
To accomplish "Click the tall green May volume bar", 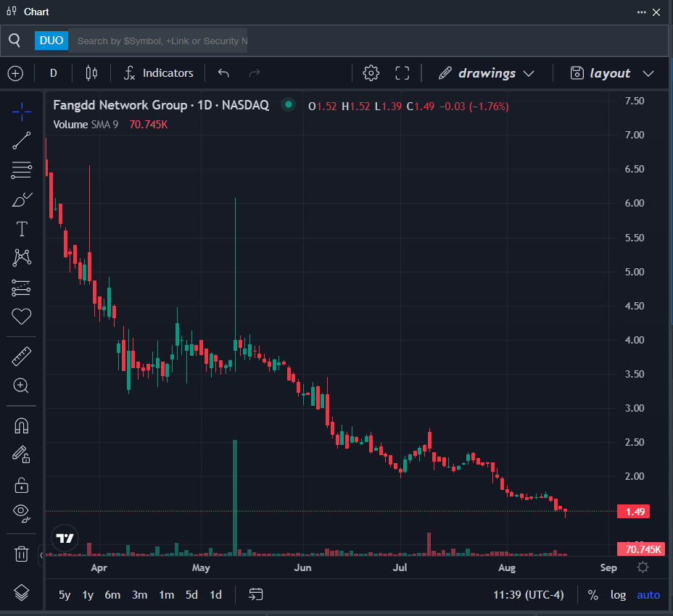I will (x=235, y=498).
